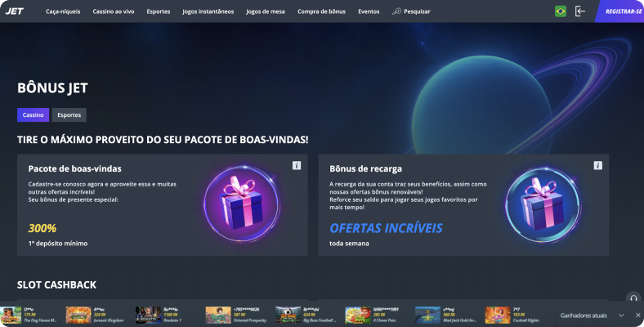Open Cassino ao vivo menu item
Viewport: 644px width, 327px height.
[x=114, y=11]
